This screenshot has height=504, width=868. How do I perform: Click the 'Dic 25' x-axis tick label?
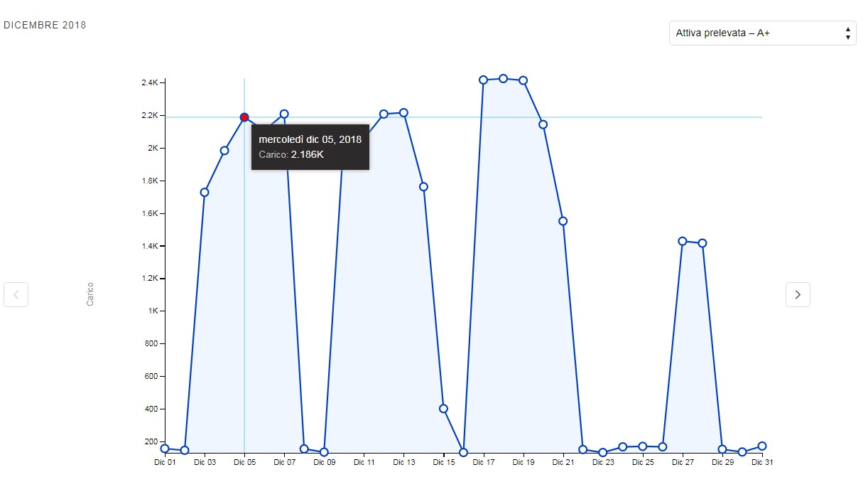[643, 463]
